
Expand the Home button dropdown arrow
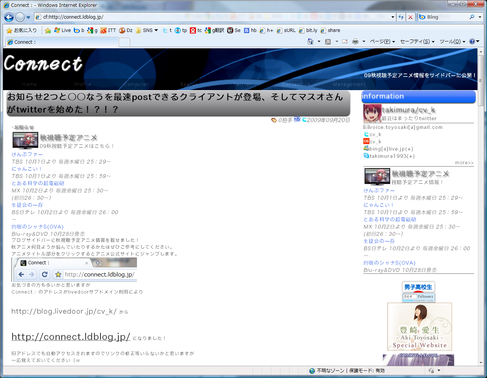pos(319,42)
